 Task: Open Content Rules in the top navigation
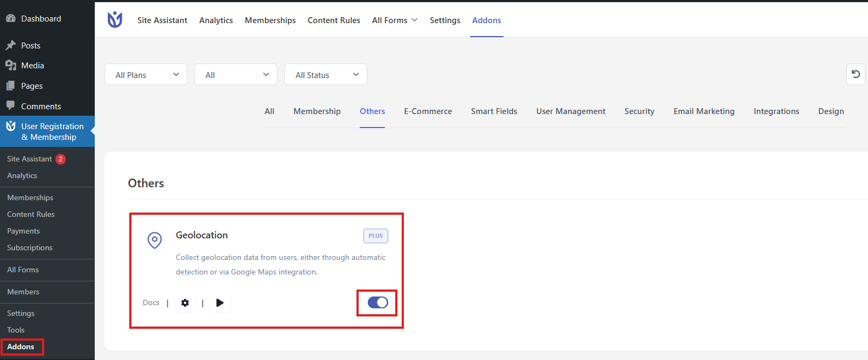pyautogui.click(x=334, y=20)
